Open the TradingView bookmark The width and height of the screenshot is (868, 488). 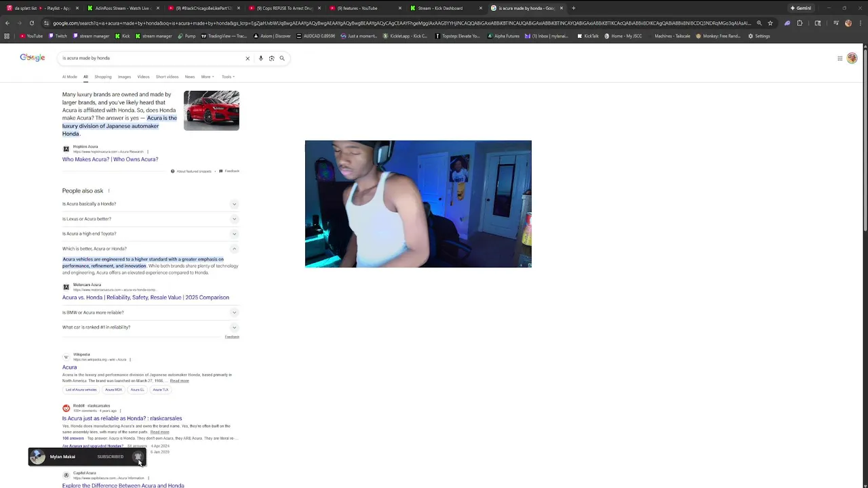224,36
